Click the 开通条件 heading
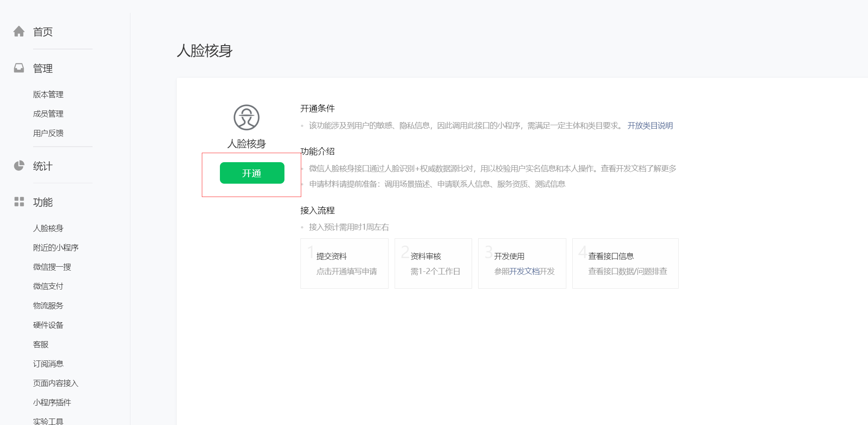This screenshot has height=425, width=868. point(318,108)
